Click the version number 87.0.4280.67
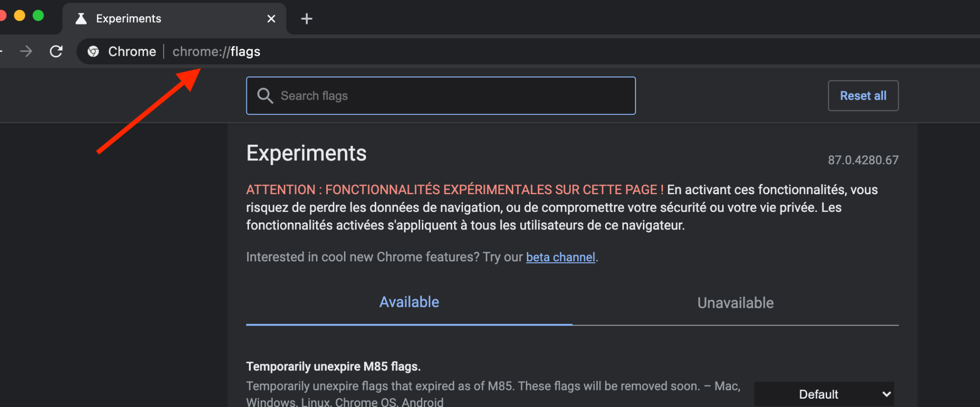This screenshot has width=980, height=407. pos(863,160)
